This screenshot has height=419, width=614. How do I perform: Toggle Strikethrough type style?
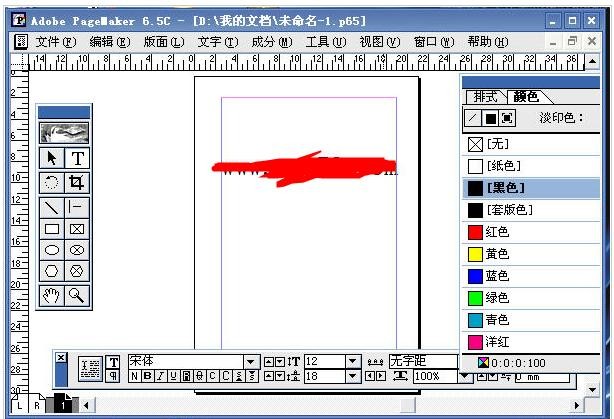tap(199, 376)
